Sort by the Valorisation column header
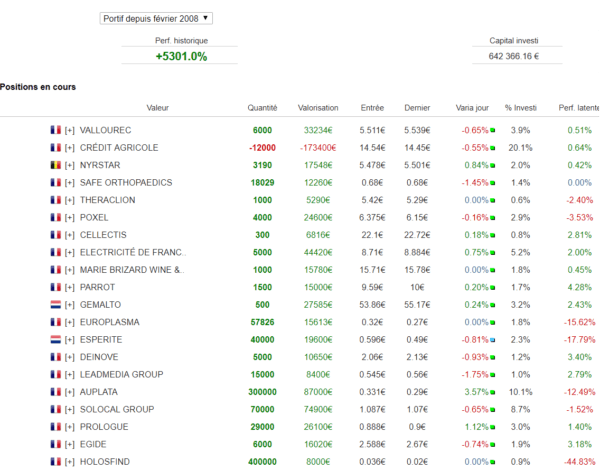600x470 pixels. [318, 108]
